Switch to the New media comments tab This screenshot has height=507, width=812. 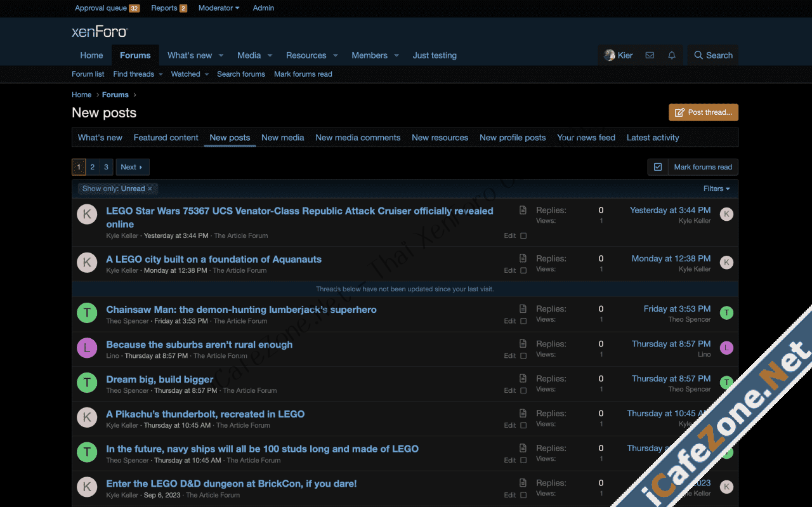tap(358, 138)
